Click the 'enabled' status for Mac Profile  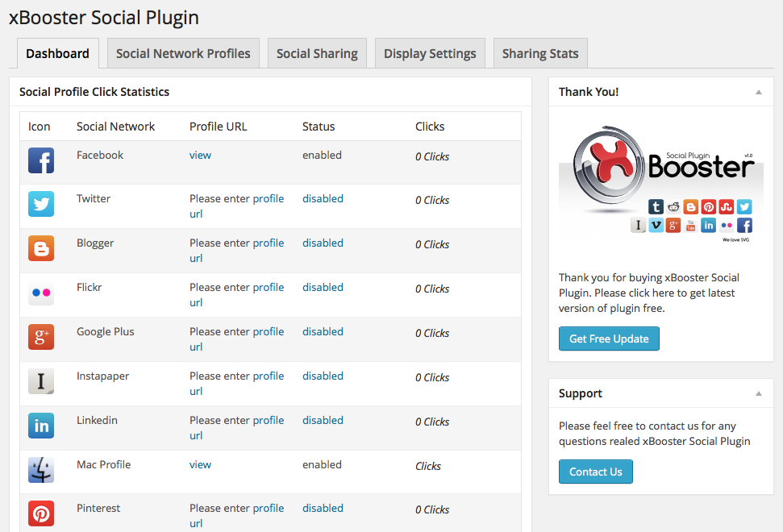(x=322, y=464)
